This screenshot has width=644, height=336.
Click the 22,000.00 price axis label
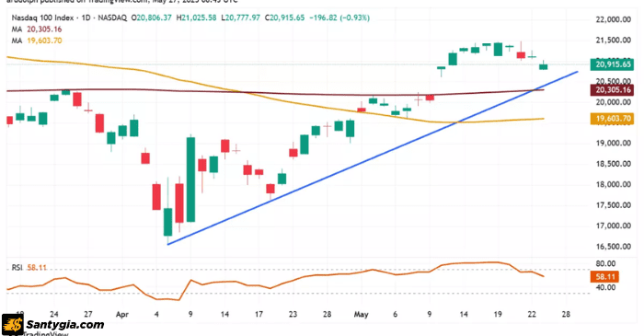614,19
